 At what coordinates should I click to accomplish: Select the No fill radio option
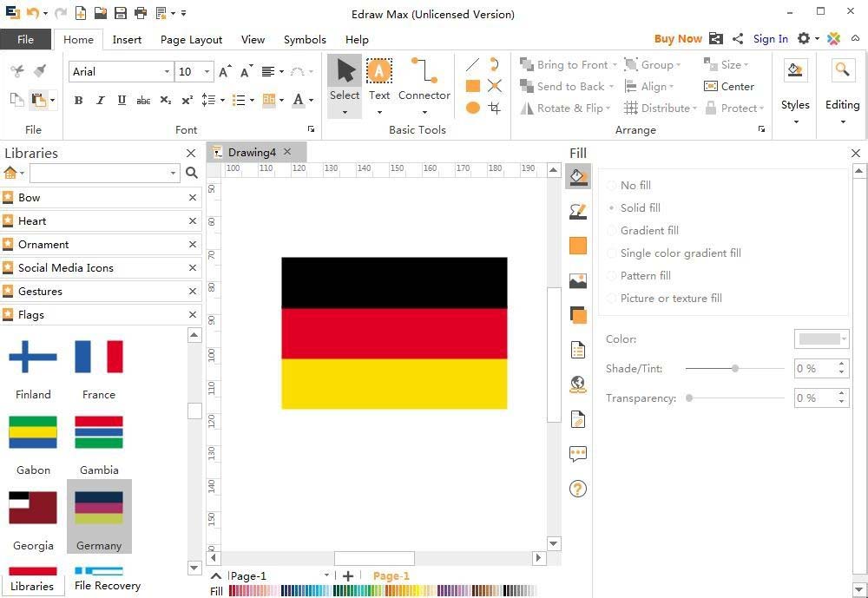pos(612,186)
